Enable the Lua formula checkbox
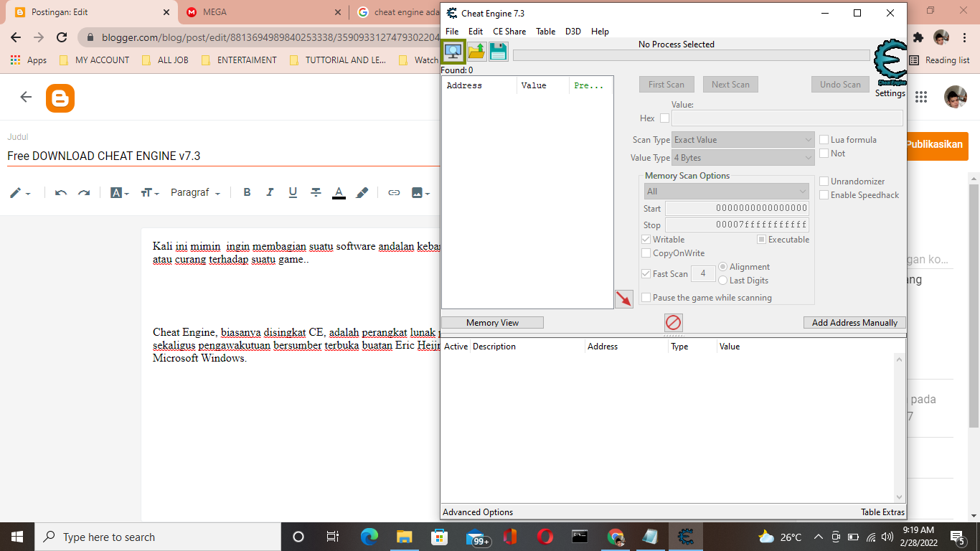The height and width of the screenshot is (551, 980). pos(824,140)
